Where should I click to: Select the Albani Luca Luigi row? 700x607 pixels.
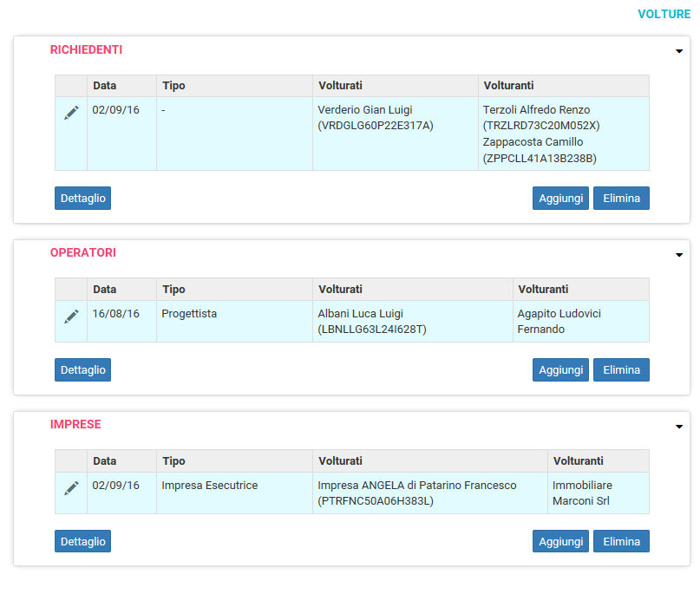(352, 322)
